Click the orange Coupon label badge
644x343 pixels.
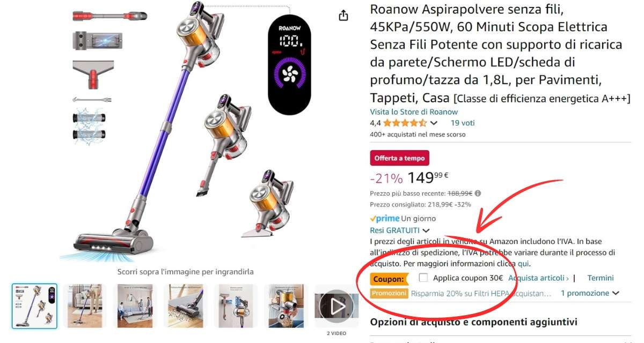tap(389, 279)
